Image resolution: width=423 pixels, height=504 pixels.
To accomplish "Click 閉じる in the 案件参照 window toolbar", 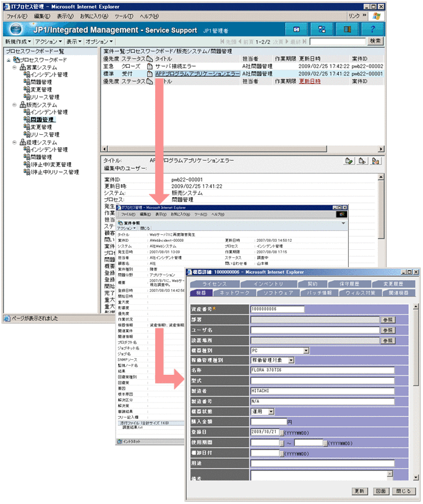I will pos(145,228).
